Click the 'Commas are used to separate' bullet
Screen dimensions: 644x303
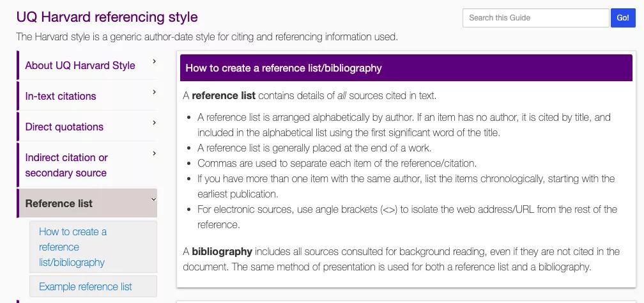337,163
